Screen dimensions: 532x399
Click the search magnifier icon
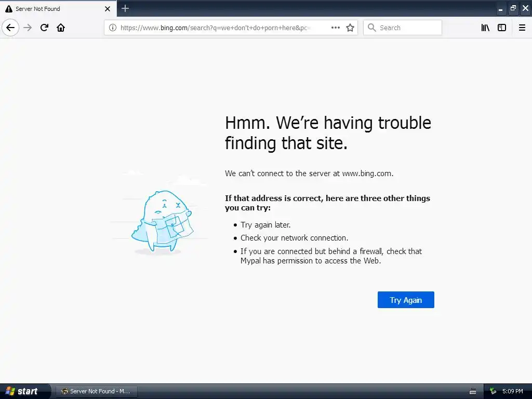click(372, 28)
